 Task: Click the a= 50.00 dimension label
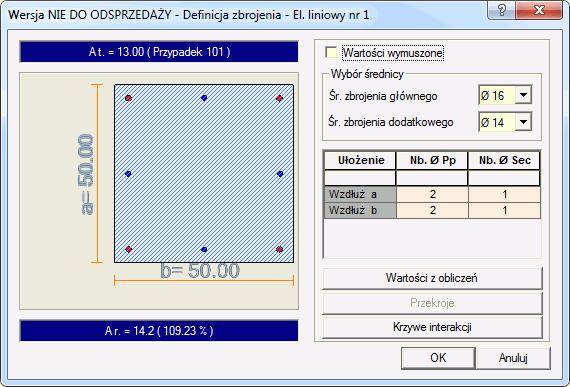(86, 174)
